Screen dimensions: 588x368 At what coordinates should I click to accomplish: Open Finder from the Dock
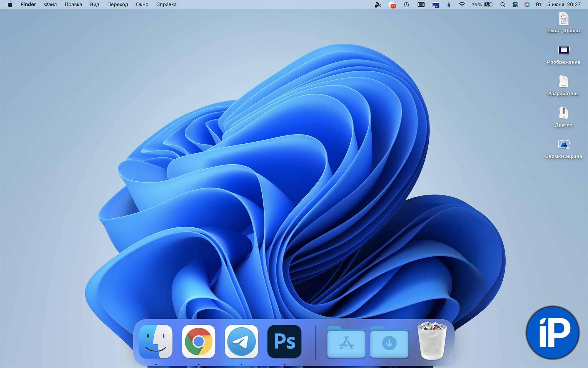[156, 342]
